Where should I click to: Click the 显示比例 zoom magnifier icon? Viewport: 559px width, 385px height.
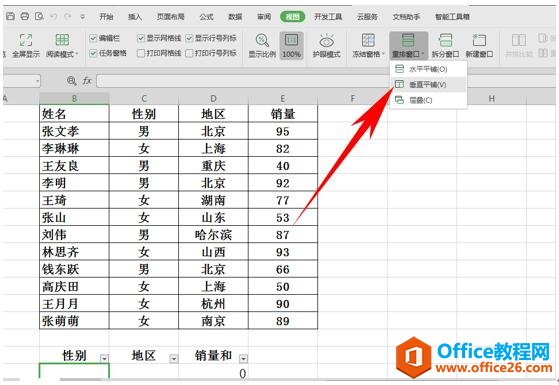click(x=262, y=40)
